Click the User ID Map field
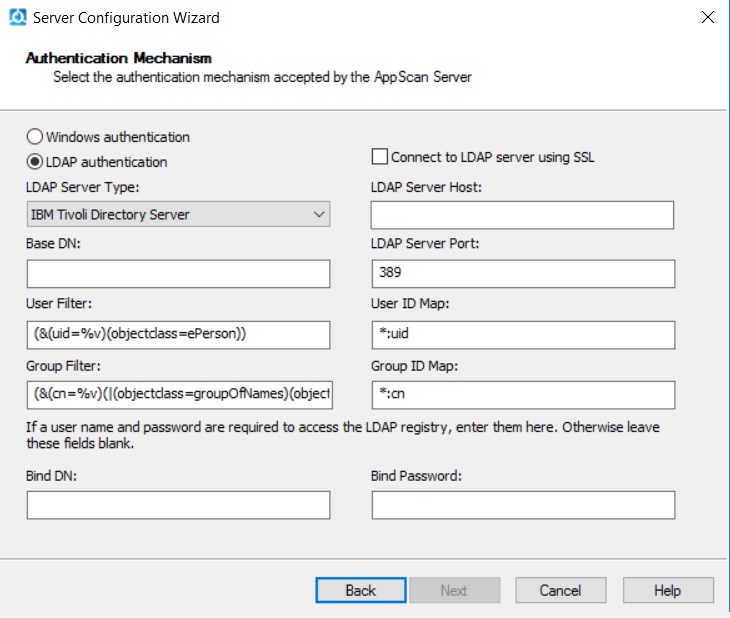 [522, 334]
